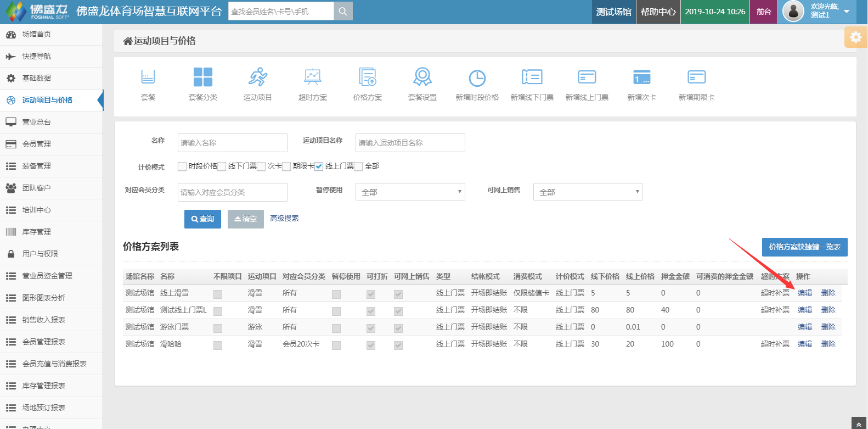Click the 场馆首页 dashboard icon

11,34
